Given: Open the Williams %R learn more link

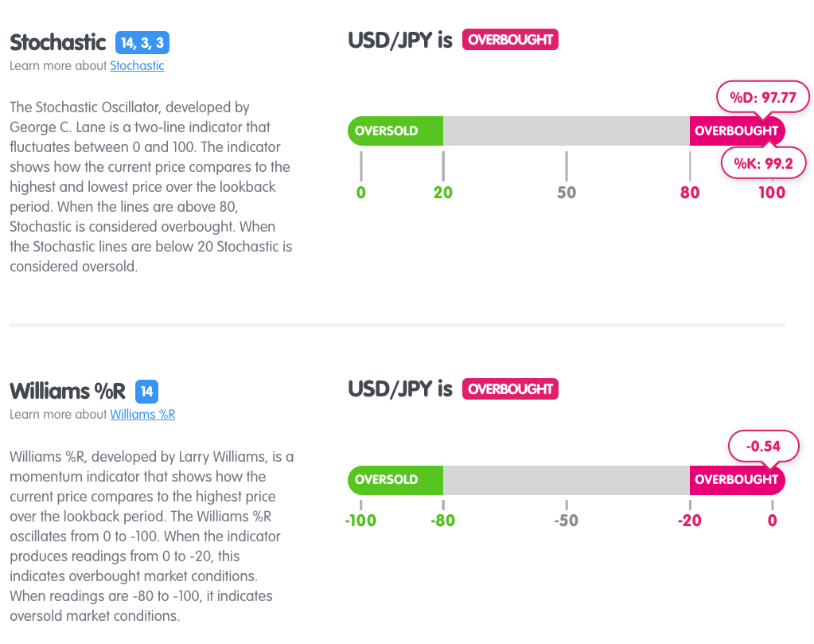Looking at the screenshot, I should pyautogui.click(x=142, y=414).
